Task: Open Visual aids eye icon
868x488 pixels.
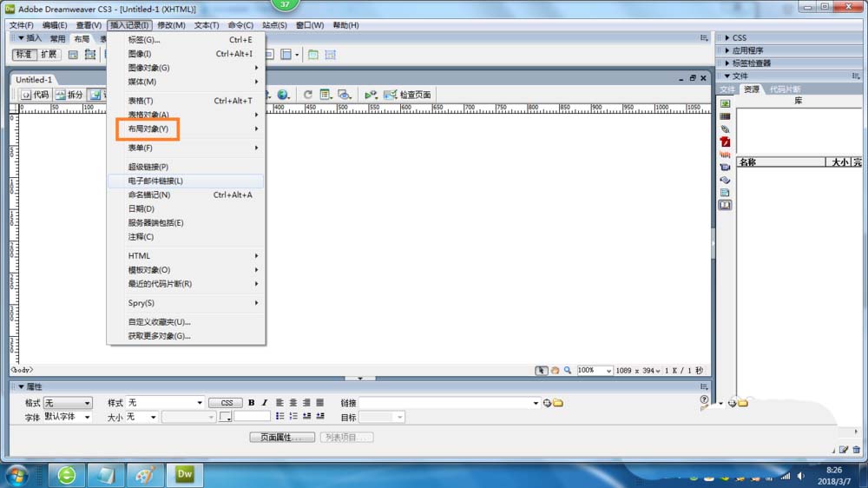Action: click(x=345, y=95)
